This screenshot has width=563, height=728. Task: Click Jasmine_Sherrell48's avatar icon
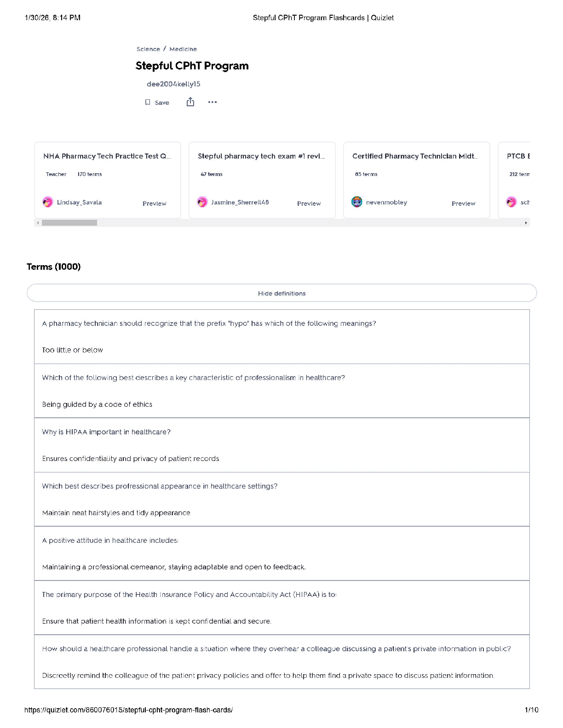click(x=202, y=202)
